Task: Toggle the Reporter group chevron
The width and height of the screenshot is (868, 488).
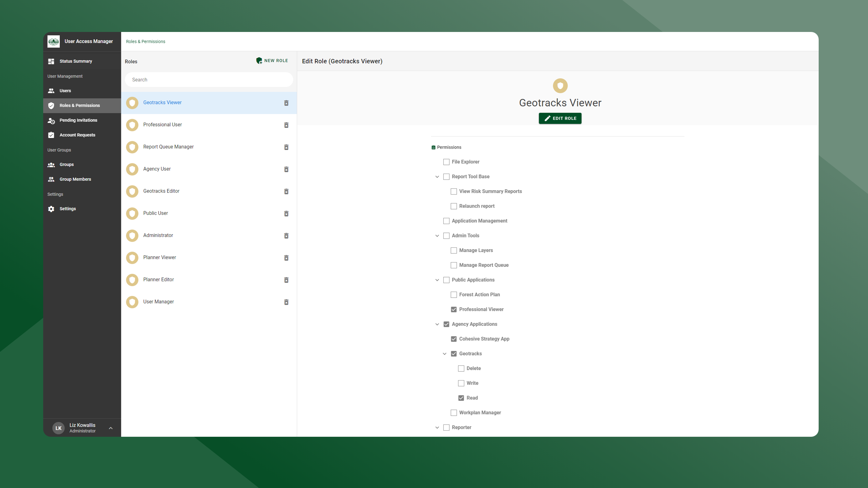Action: 437,428
